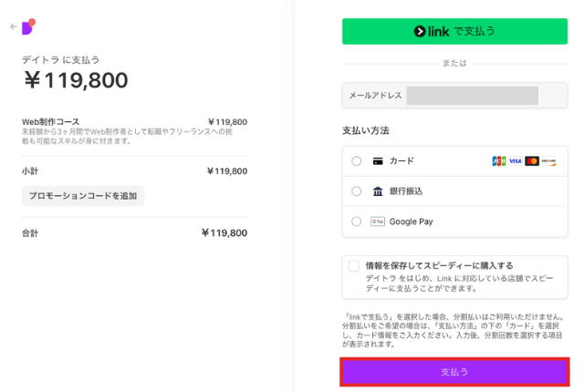Click the JCB card brand icon
This screenshot has width=584, height=392.
(499, 161)
